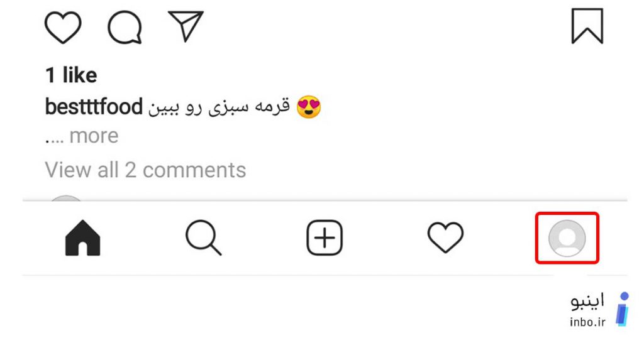The width and height of the screenshot is (644, 343).
Task: Tap View all 2 comments
Action: [x=145, y=170]
